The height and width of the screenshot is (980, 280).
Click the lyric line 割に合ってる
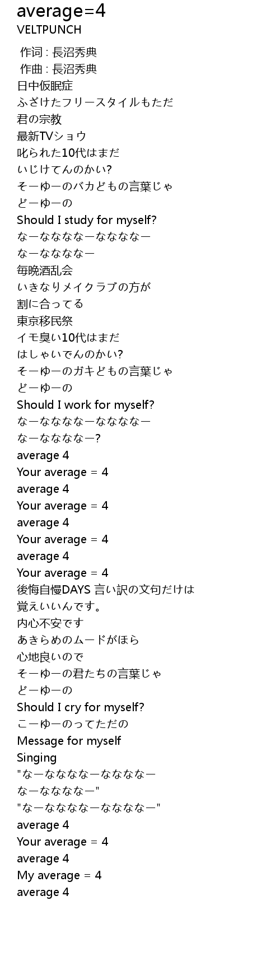click(50, 304)
